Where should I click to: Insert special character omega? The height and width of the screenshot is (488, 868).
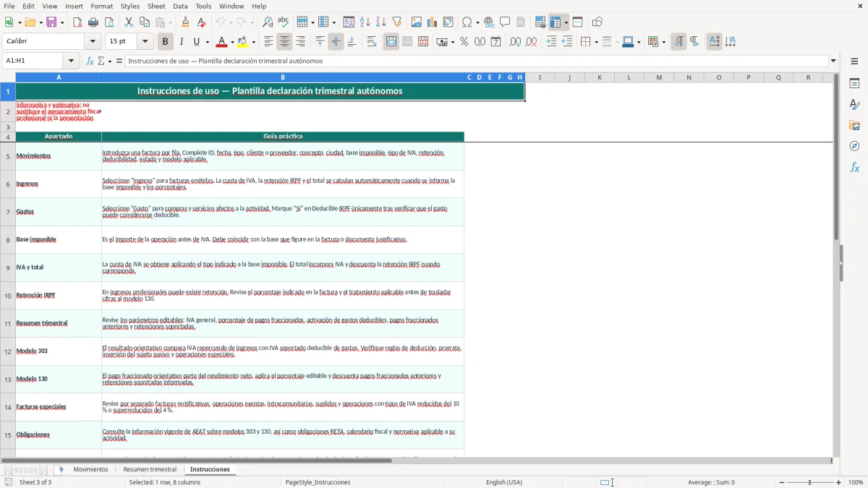pos(467,22)
